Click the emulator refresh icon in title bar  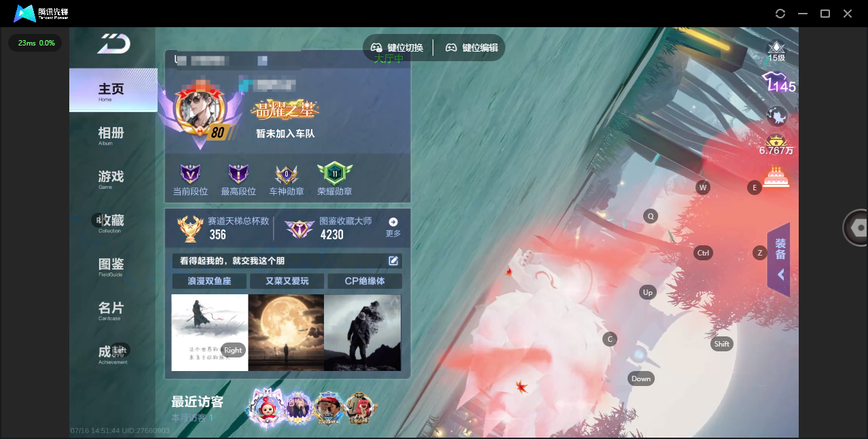coord(780,14)
